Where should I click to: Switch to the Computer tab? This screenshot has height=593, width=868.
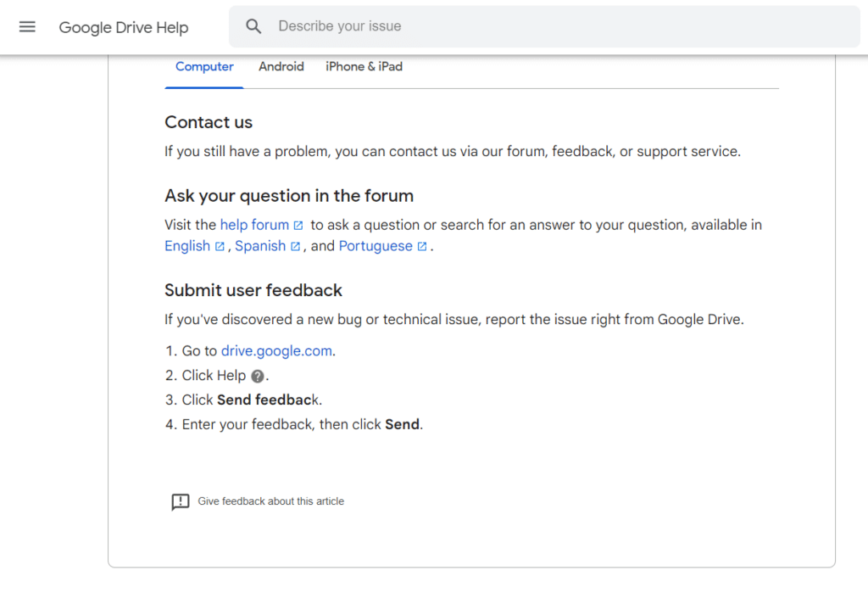[x=204, y=66]
